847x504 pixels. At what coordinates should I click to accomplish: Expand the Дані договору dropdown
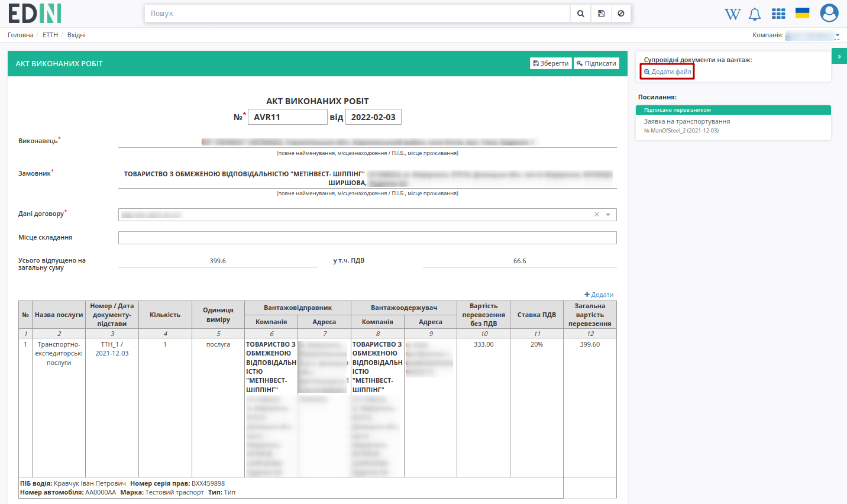[608, 215]
